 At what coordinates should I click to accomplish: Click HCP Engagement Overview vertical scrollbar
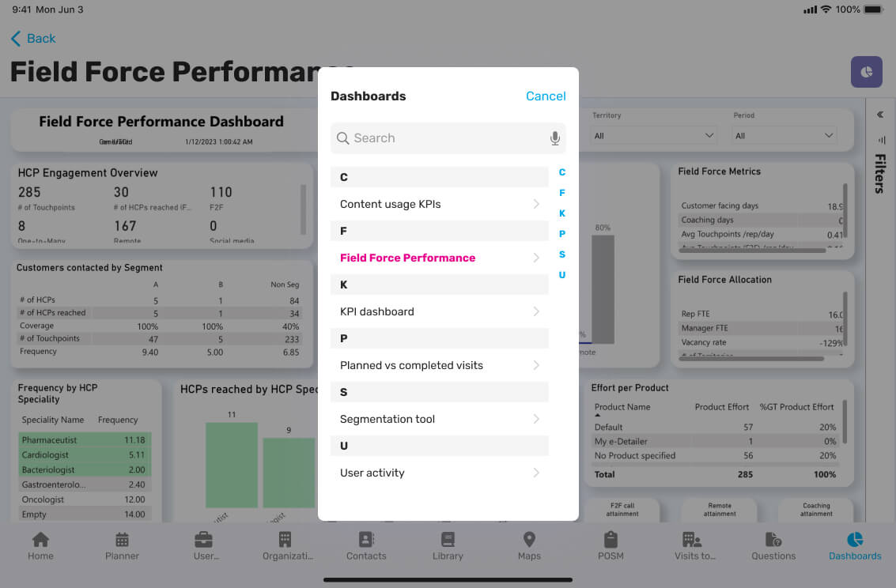[x=303, y=209]
